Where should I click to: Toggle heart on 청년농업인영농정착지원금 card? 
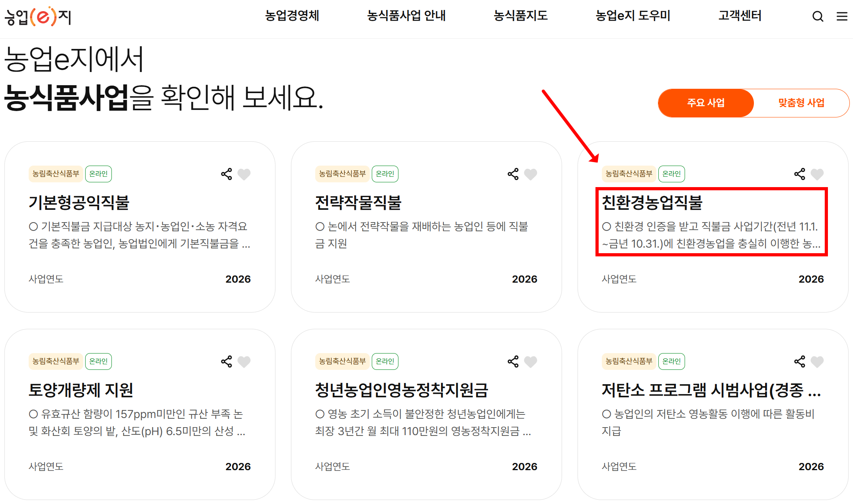click(x=531, y=361)
